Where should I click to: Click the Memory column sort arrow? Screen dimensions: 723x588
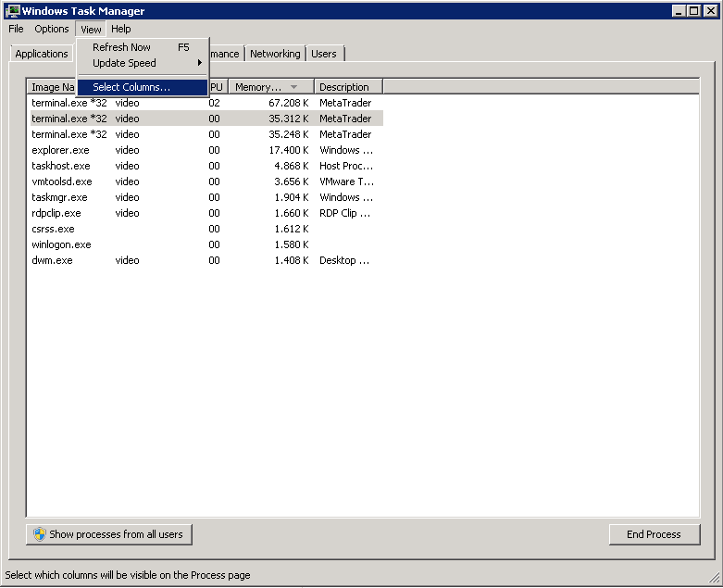tap(293, 87)
